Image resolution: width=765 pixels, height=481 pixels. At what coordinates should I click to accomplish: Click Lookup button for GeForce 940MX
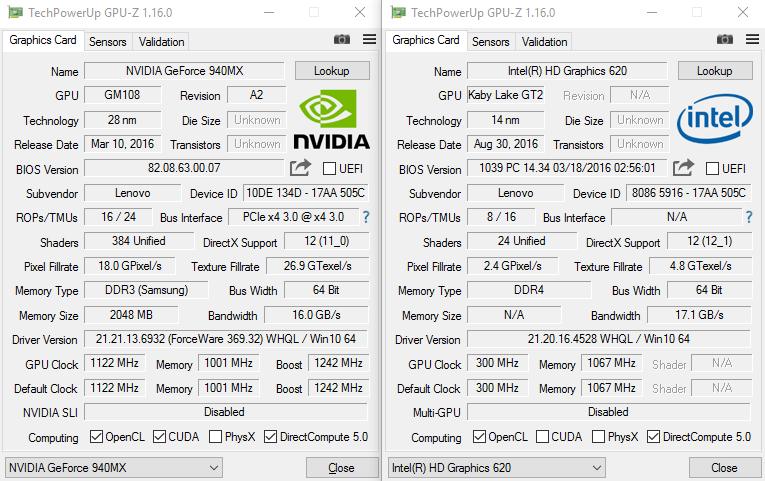332,71
